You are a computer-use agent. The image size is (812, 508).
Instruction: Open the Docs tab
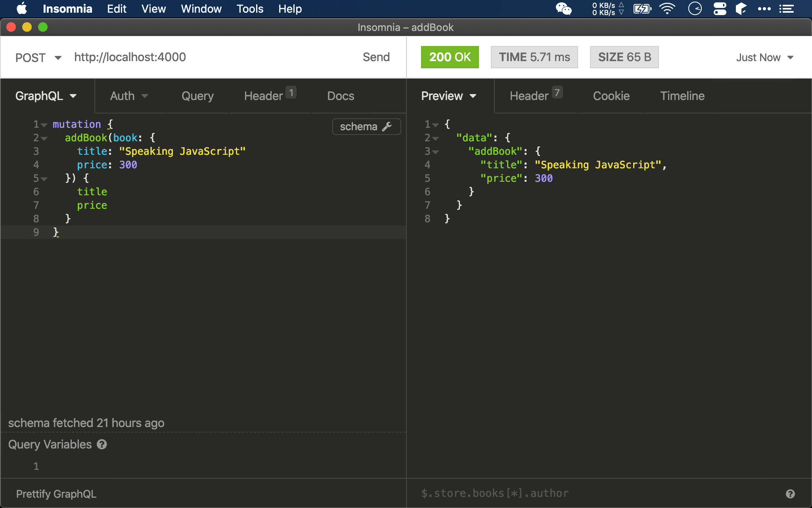(341, 96)
